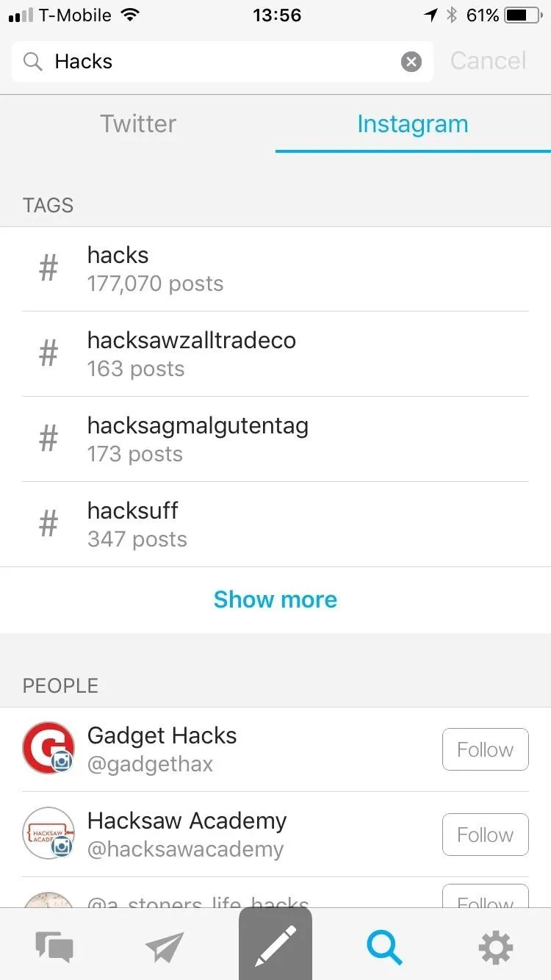Tap the search field magnifier icon
The height and width of the screenshot is (980, 551).
coord(33,62)
